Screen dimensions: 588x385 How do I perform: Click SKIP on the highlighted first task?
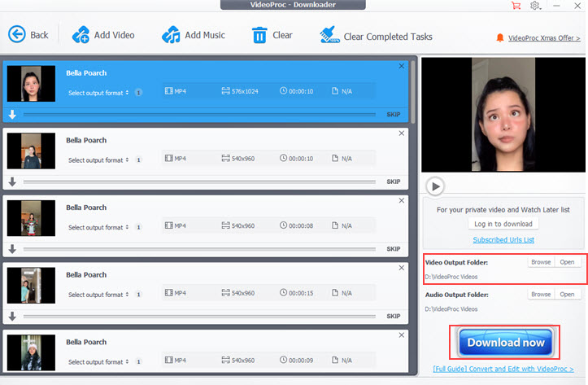394,115
